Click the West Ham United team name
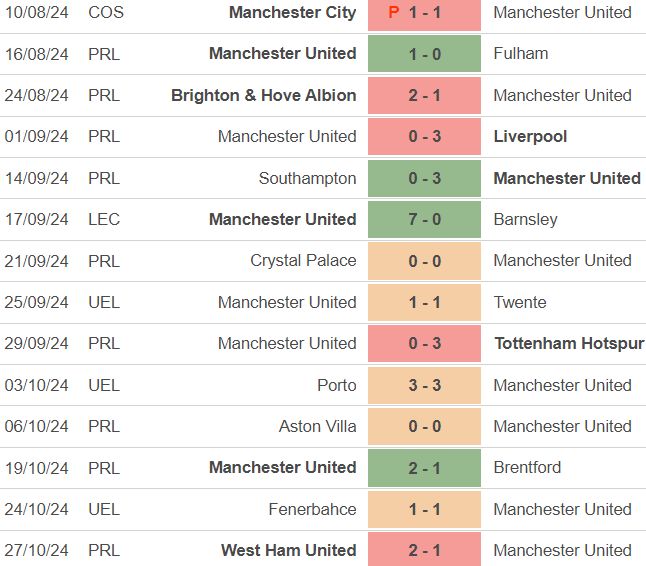The height and width of the screenshot is (566, 646). pyautogui.click(x=288, y=551)
